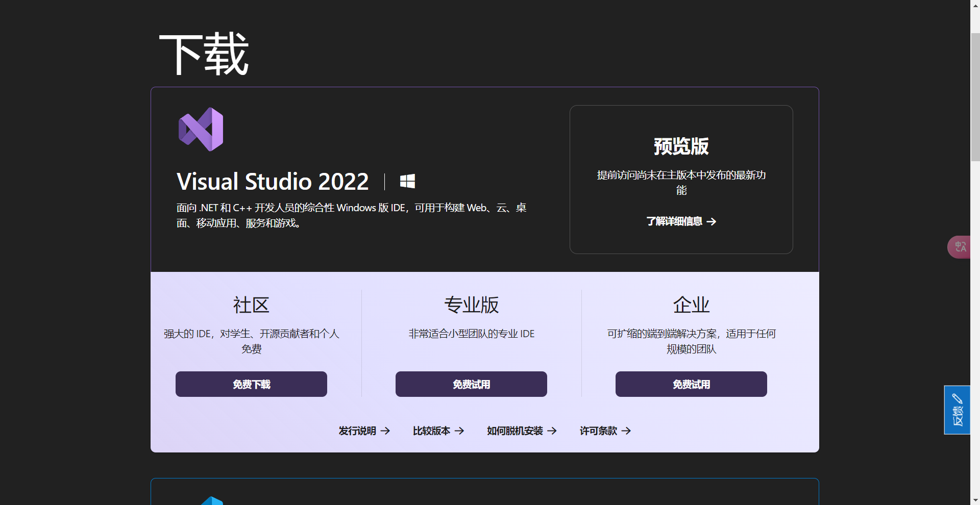Click the Visual Studio purple logo icon
This screenshot has height=505, width=980.
(x=201, y=129)
